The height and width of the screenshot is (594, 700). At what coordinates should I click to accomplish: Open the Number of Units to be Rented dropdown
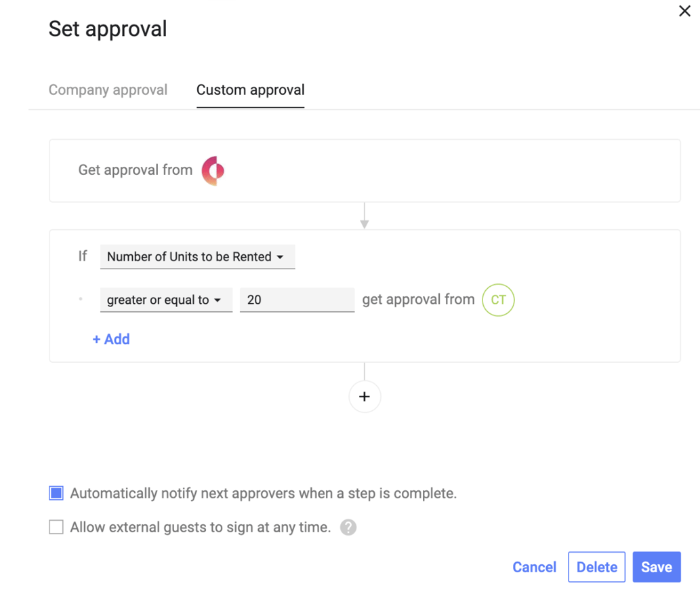click(x=197, y=256)
